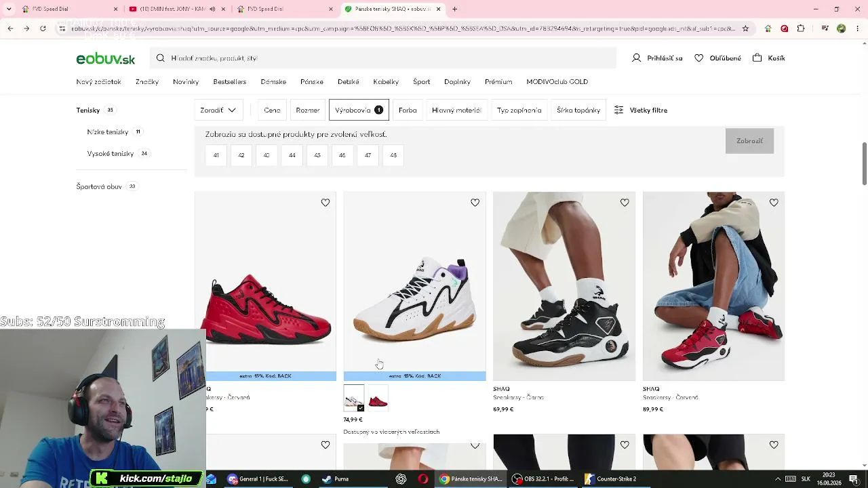Open Športová obuv category
Viewport: 868px width, 488px height.
99,186
